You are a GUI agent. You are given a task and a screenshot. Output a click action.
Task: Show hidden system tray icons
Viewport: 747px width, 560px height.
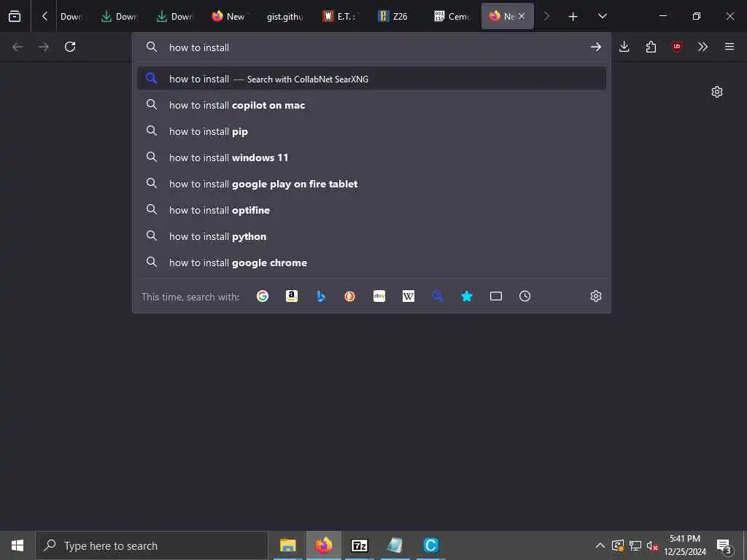[600, 545]
